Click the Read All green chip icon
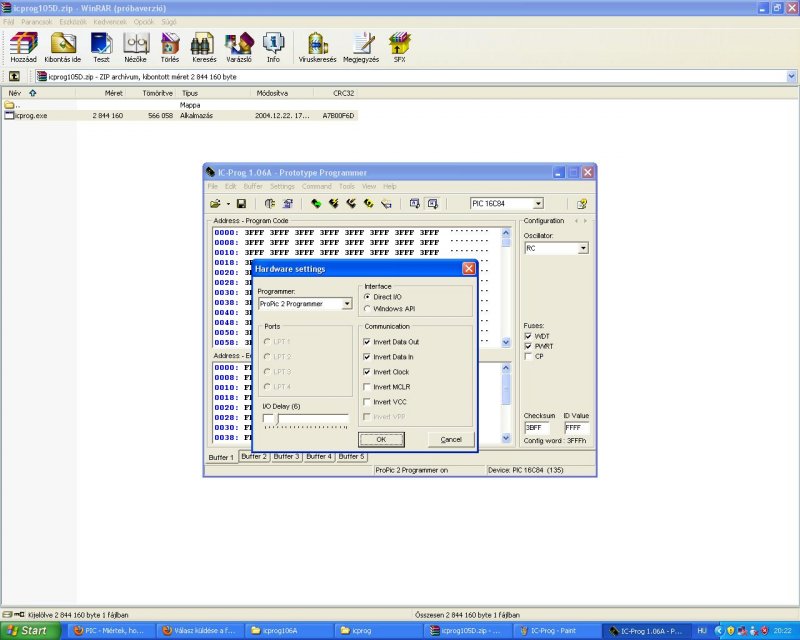This screenshot has height=640, width=800. point(316,204)
